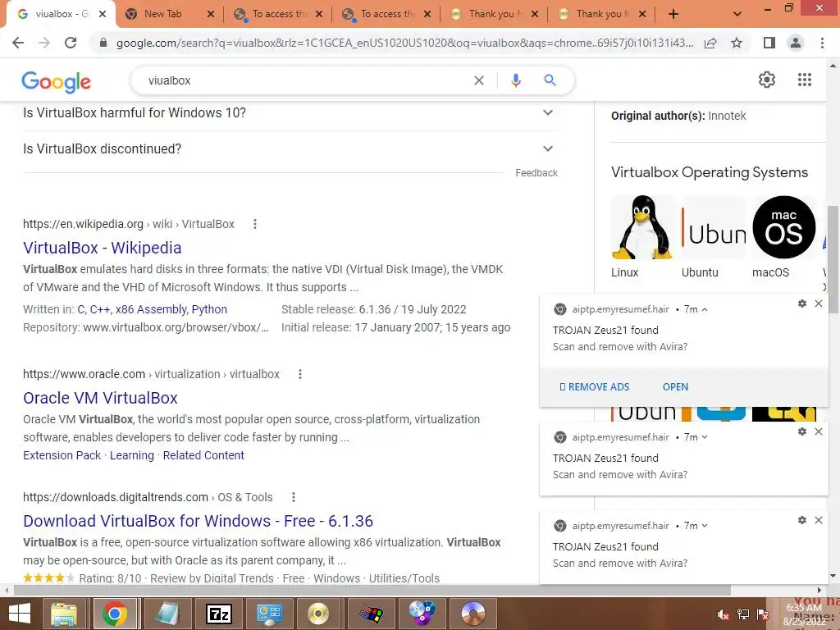Reload the current page
This screenshot has width=840, height=630.
(71, 43)
